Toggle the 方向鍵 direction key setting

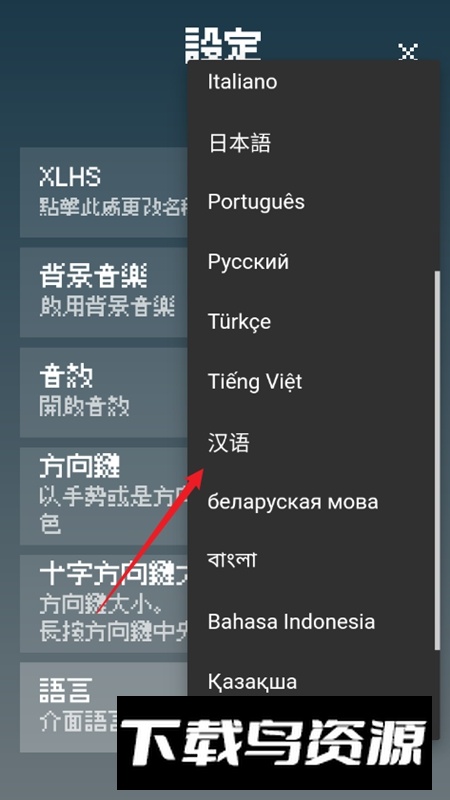104,496
